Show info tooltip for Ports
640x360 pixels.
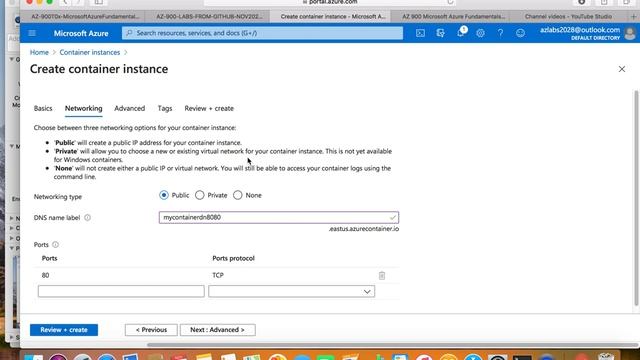click(x=56, y=244)
